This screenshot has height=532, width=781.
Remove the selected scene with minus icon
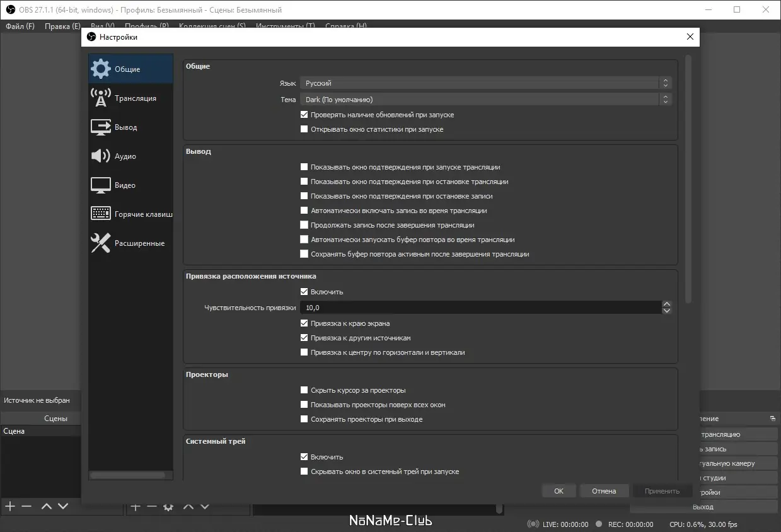(x=26, y=506)
